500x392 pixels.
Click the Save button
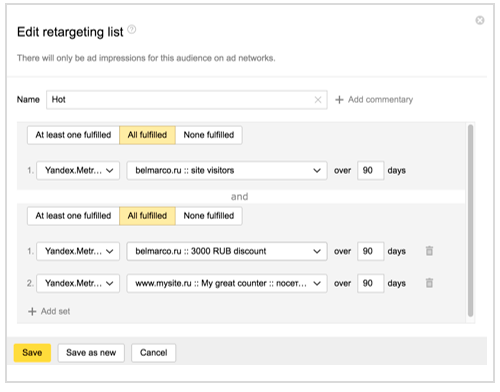(32, 353)
